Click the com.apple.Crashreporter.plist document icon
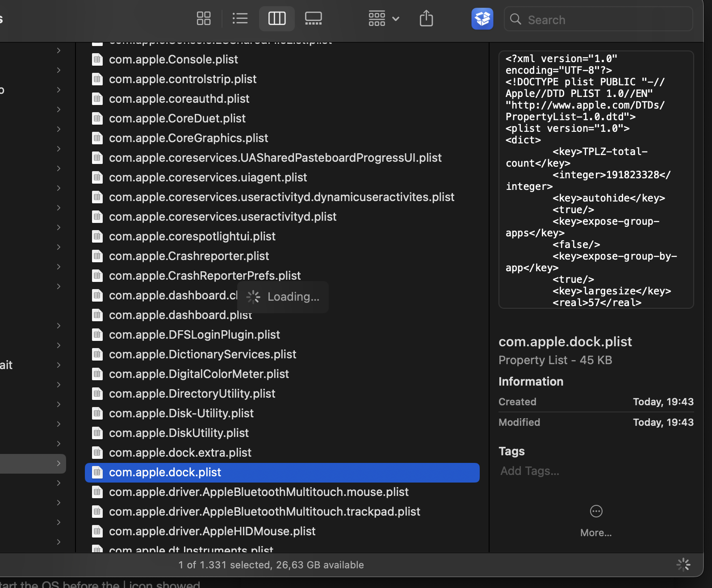712x588 pixels. pos(97,256)
